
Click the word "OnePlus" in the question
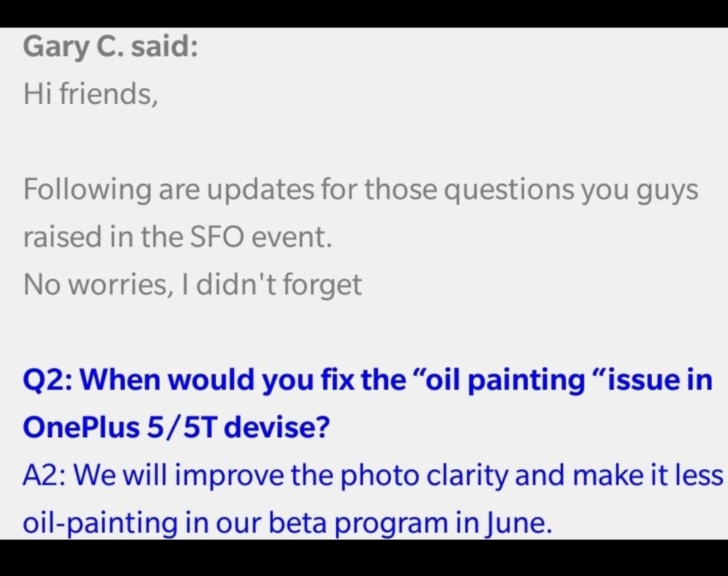[81, 428]
